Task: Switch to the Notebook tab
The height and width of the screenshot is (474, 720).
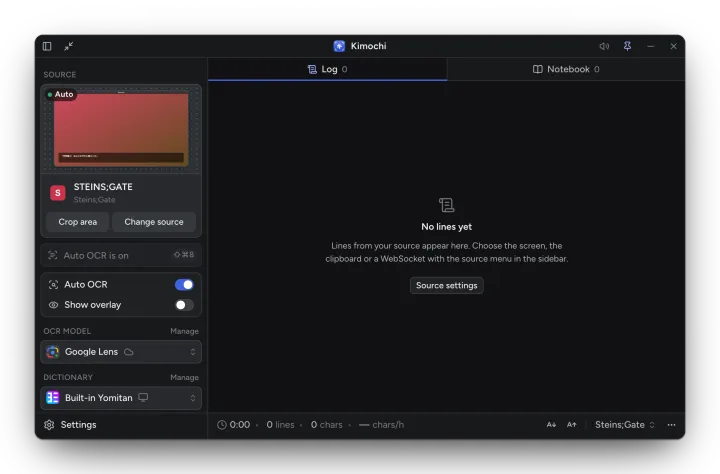Action: (566, 69)
